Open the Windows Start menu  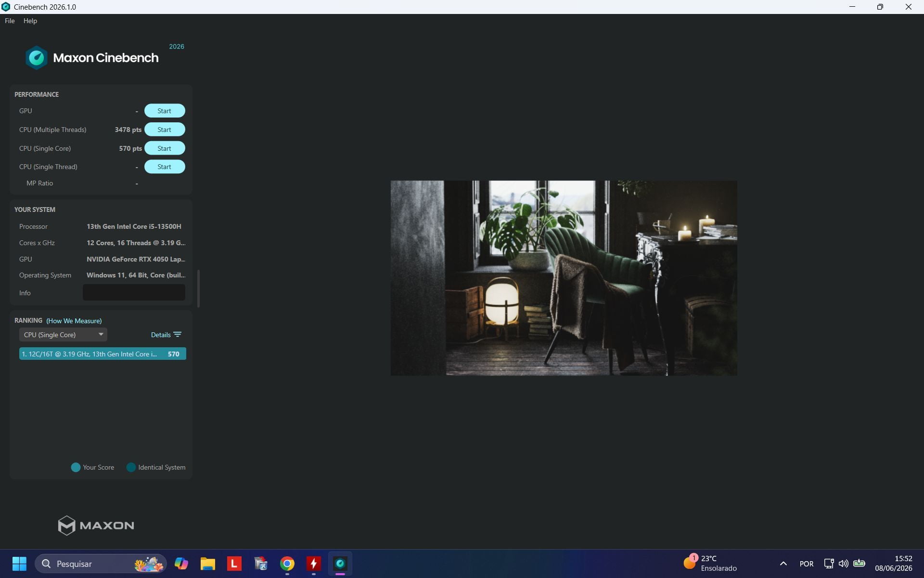tap(19, 564)
